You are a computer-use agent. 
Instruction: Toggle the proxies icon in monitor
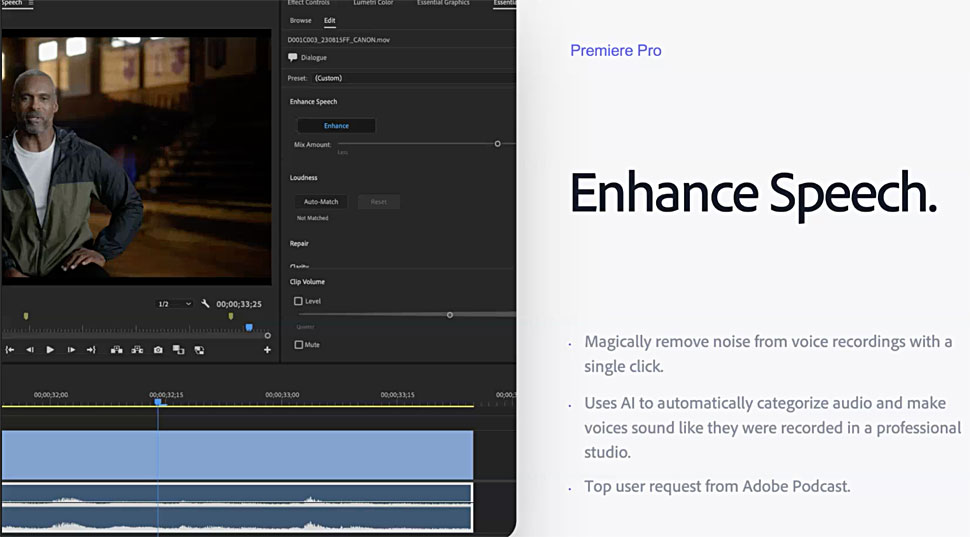[x=199, y=350]
